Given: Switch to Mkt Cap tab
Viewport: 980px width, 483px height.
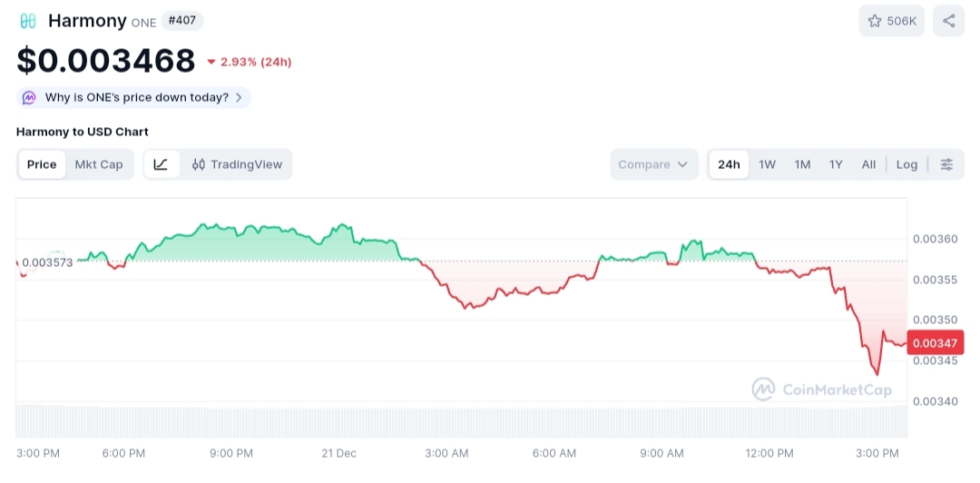Looking at the screenshot, I should (x=99, y=164).
